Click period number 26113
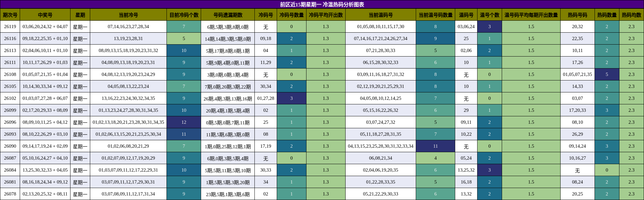 tap(10, 50)
